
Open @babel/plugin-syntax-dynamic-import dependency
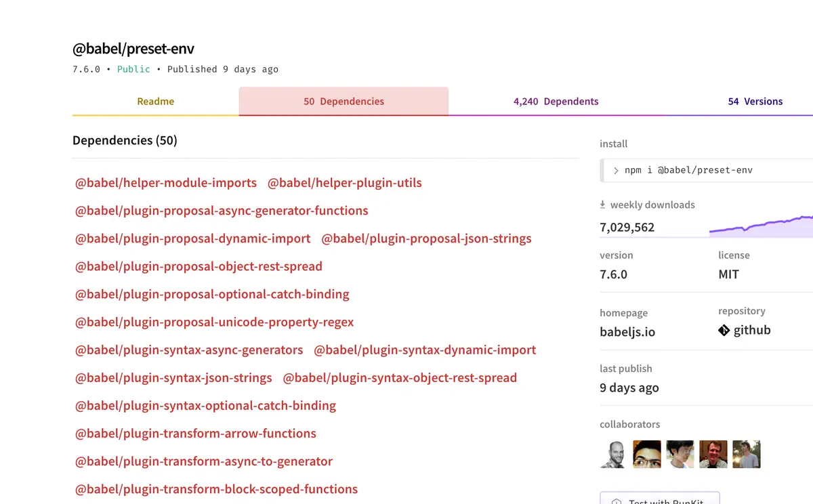(x=425, y=350)
